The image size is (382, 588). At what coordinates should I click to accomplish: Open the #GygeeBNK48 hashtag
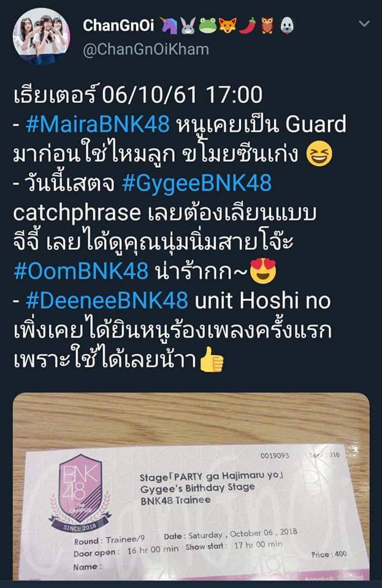pyautogui.click(x=197, y=183)
